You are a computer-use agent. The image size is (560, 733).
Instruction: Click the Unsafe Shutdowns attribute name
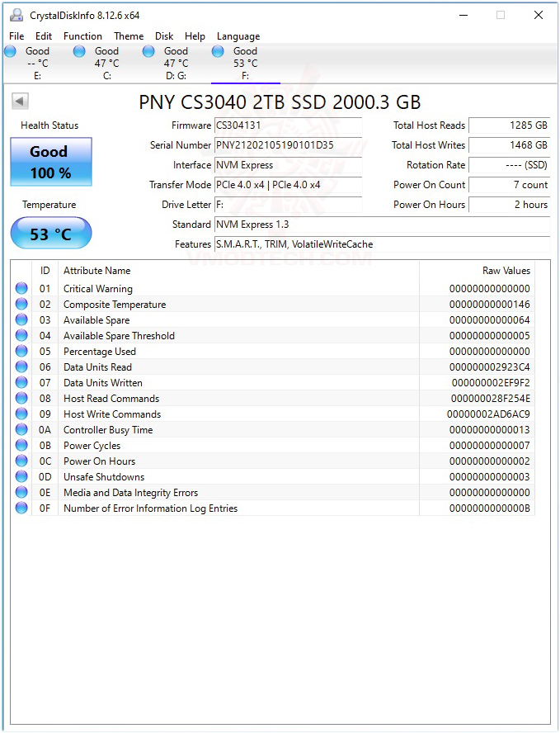coord(104,477)
